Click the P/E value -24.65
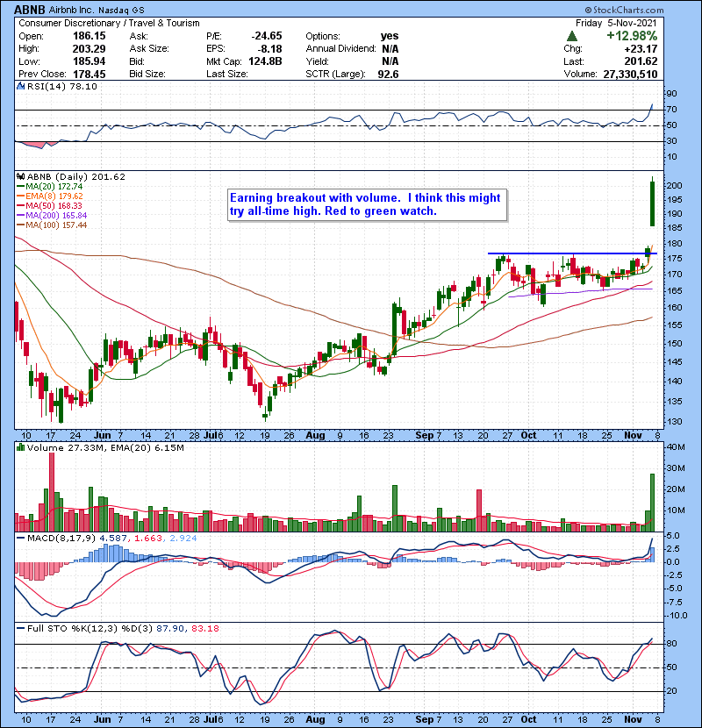Viewport: 702px width, 728px height. [267, 36]
